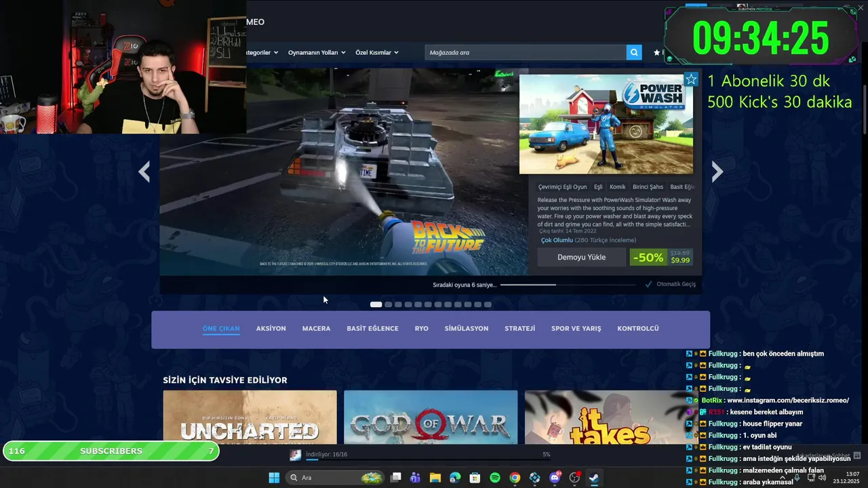Select the last carousel page dot
868x488 pixels.
pos(488,304)
